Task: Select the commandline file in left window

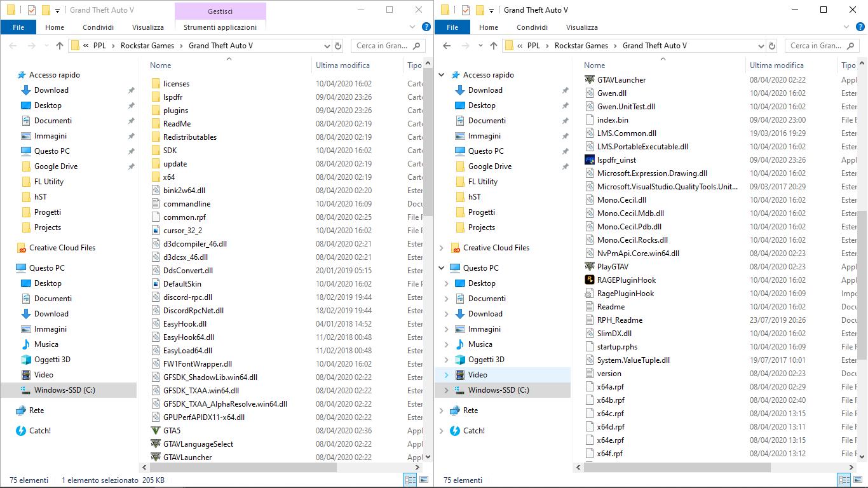Action: coord(187,204)
